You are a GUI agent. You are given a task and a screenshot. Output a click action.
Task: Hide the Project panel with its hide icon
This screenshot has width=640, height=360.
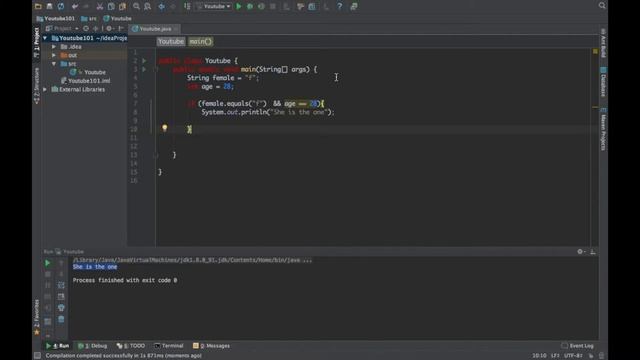[121, 29]
